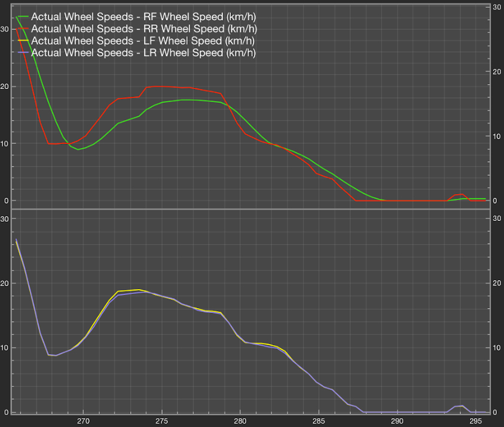
Task: Click the purple LR legend color line
Action: (x=23, y=53)
